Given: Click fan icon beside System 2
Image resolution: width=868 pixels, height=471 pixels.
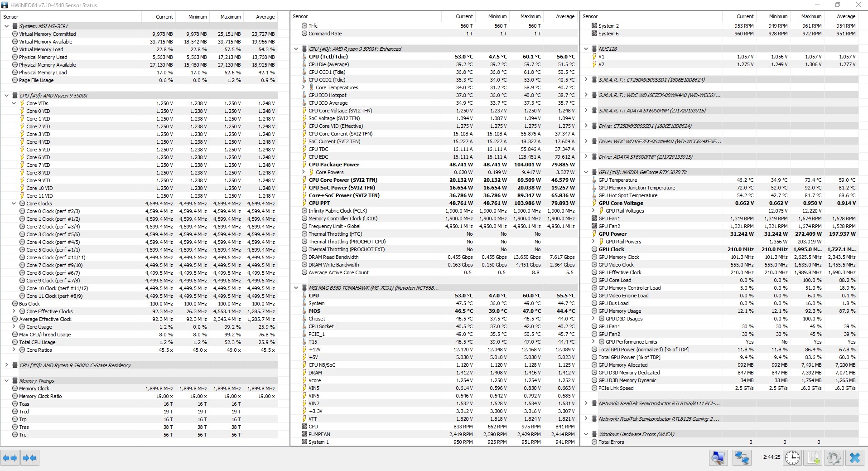Looking at the screenshot, I should click(x=594, y=26).
